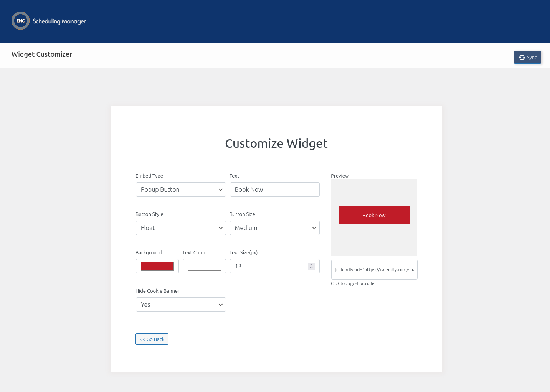
Task: Open the white Text Color swatch
Action: point(204,266)
